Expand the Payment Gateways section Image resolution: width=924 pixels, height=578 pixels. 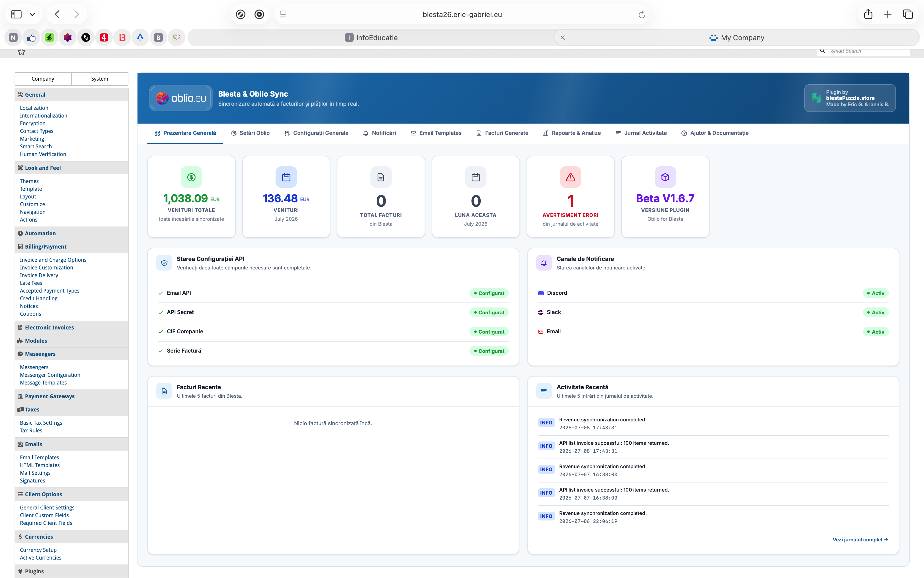[71, 396]
